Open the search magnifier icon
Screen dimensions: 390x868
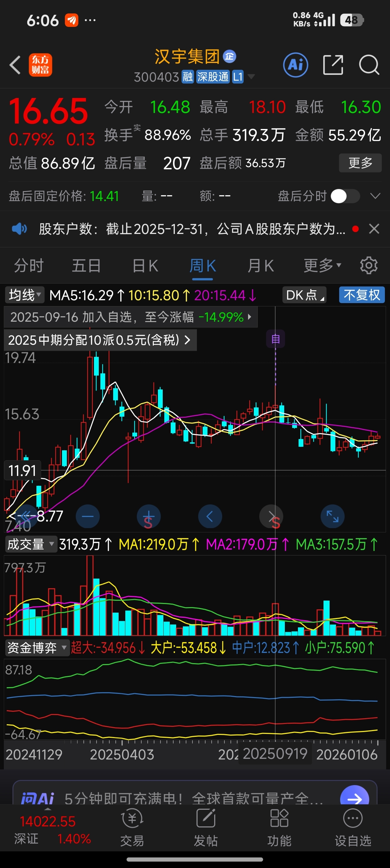[369, 65]
